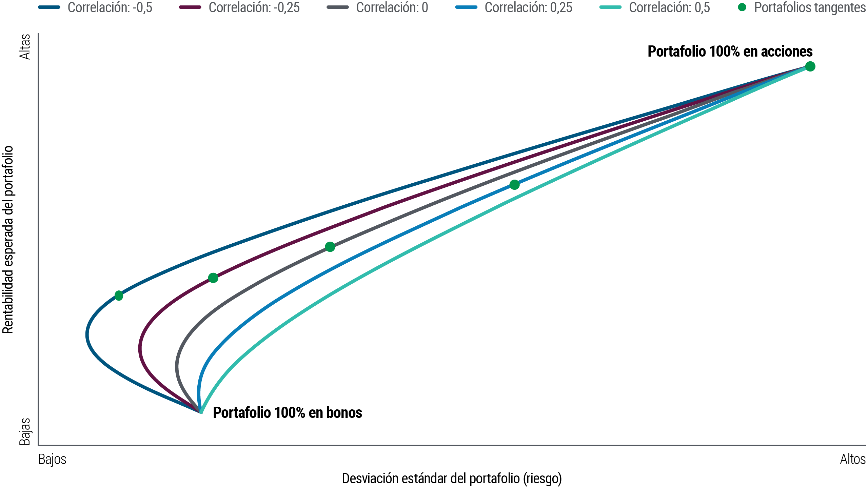Image resolution: width=868 pixels, height=488 pixels.
Task: Click the 'Correlación: 0,5' legend text
Action: [x=669, y=7]
